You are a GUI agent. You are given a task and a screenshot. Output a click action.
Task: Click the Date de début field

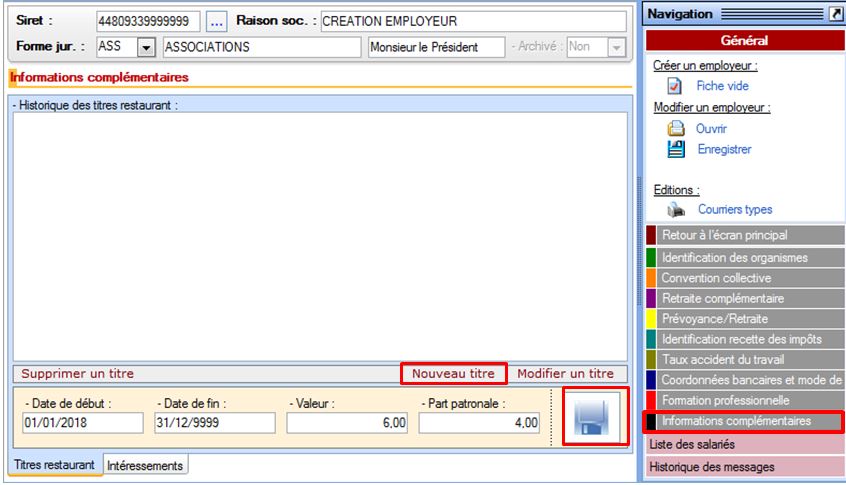click(83, 423)
